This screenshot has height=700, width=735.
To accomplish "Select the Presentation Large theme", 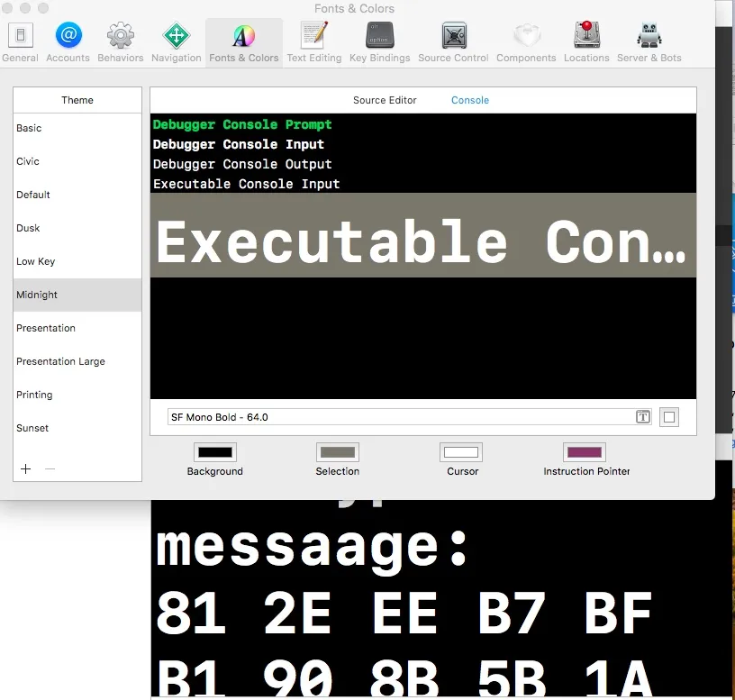I will point(77,361).
